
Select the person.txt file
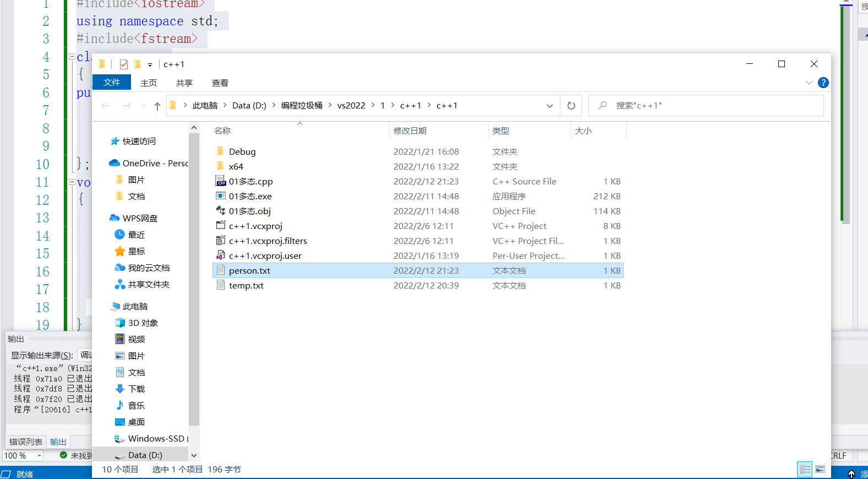418,270
